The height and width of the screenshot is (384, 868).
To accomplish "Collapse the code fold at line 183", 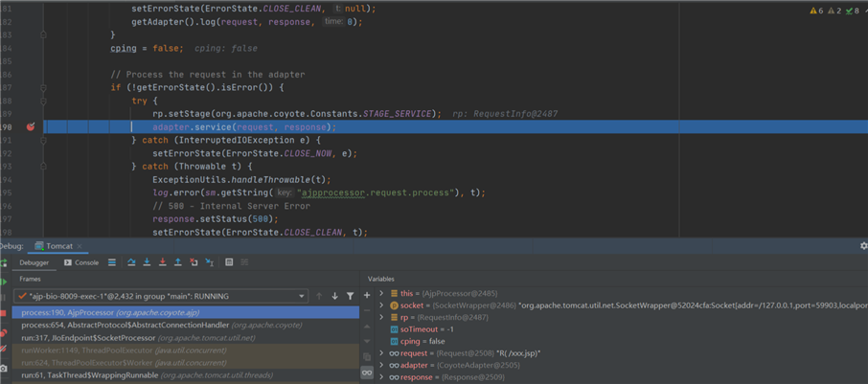I will click(x=43, y=34).
